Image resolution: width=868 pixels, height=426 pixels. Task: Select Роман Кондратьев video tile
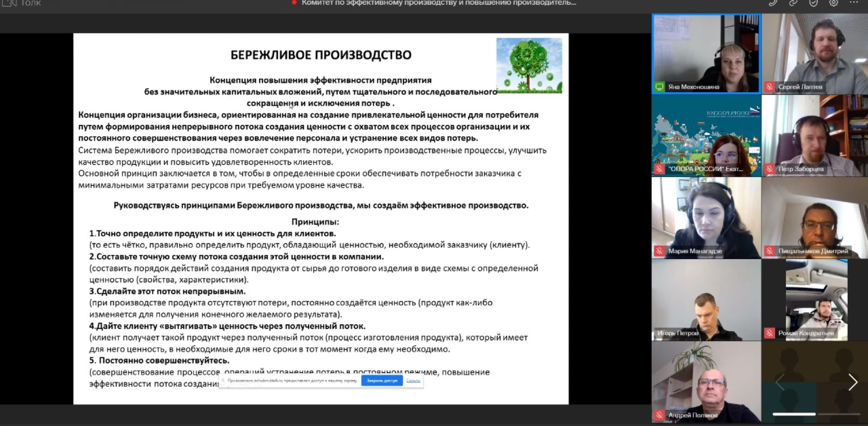(x=815, y=300)
